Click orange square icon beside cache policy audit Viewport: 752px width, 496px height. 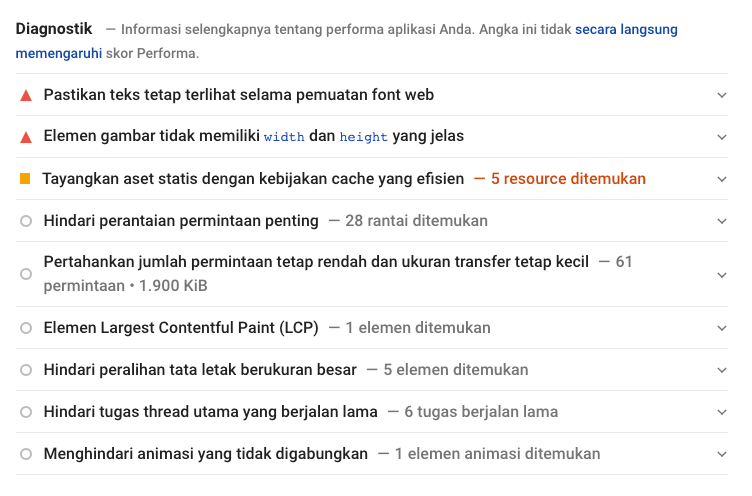26,179
